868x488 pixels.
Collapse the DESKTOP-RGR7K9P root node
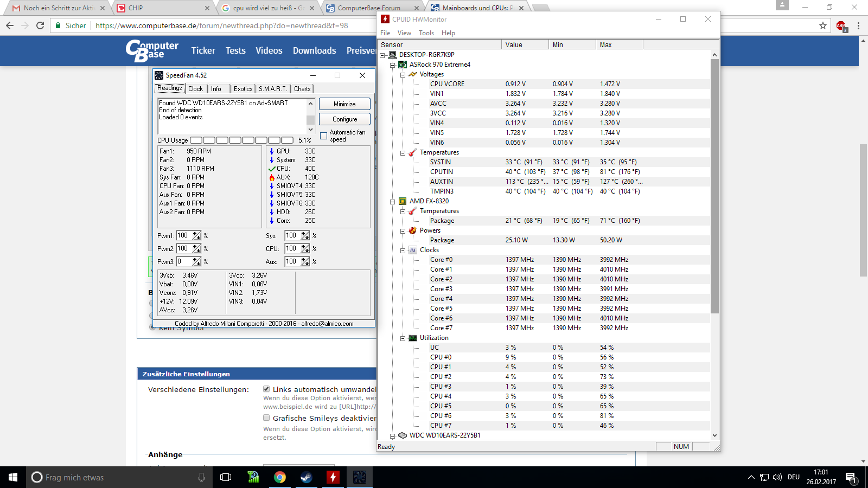[x=382, y=55]
